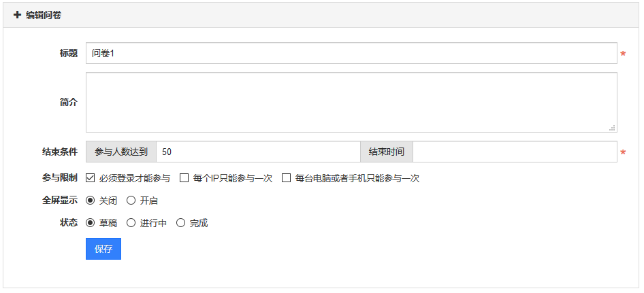Click inside the 简介 text area
This screenshot has height=293, width=644.
351,103
